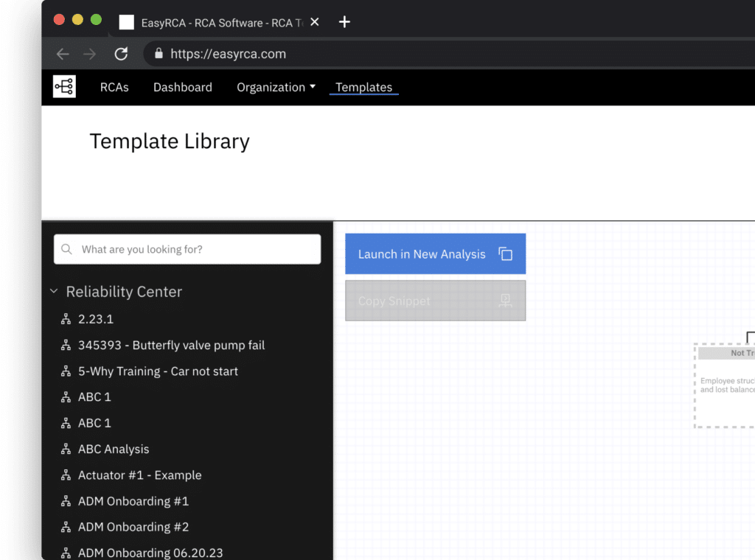Click the copy icon inside Launch in New Analysis
This screenshot has height=560, width=755.
506,253
